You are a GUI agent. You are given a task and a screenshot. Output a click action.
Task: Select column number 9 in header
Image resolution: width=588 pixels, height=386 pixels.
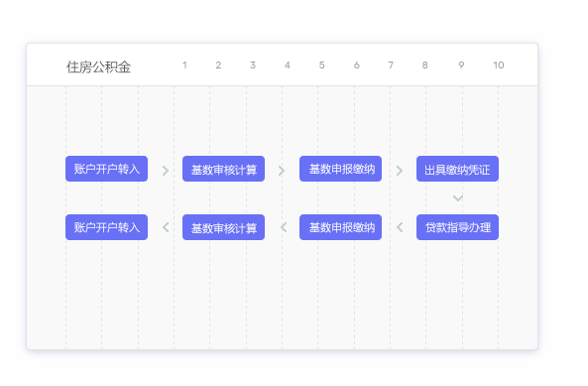click(x=461, y=65)
